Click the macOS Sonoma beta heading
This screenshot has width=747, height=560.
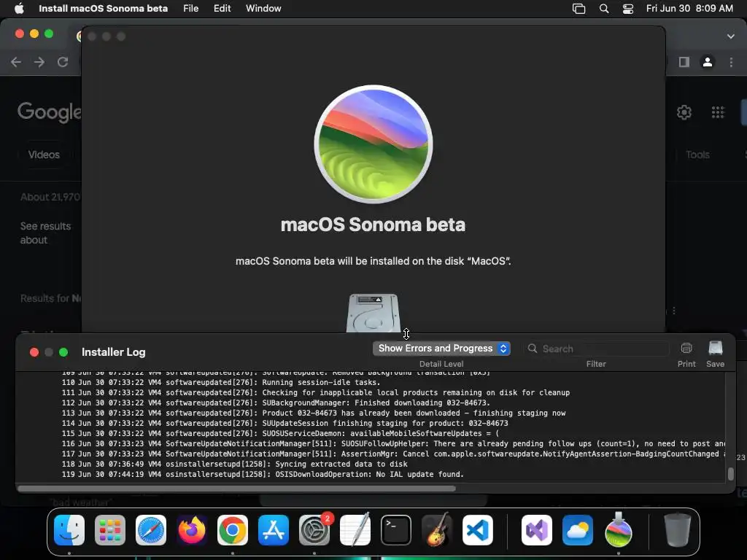pyautogui.click(x=373, y=225)
